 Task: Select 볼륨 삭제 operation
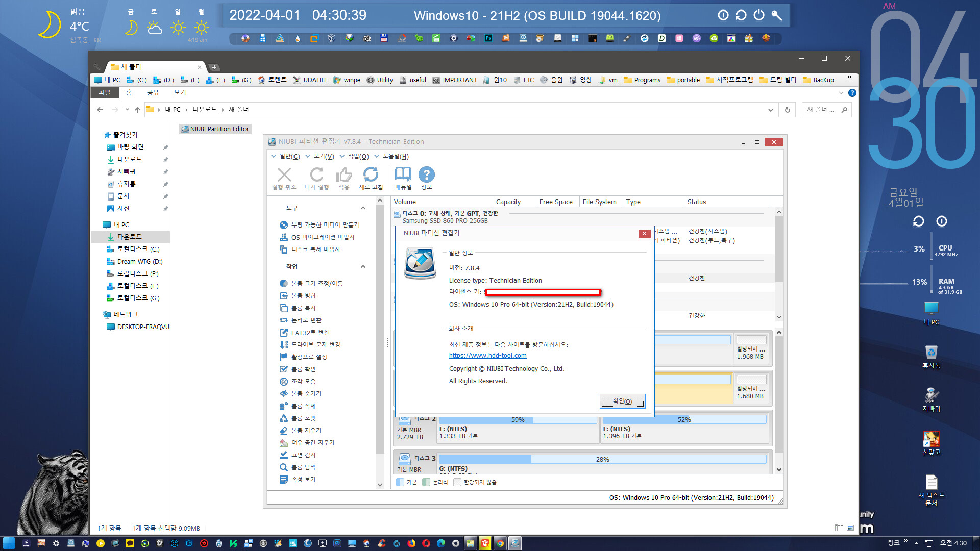coord(298,406)
